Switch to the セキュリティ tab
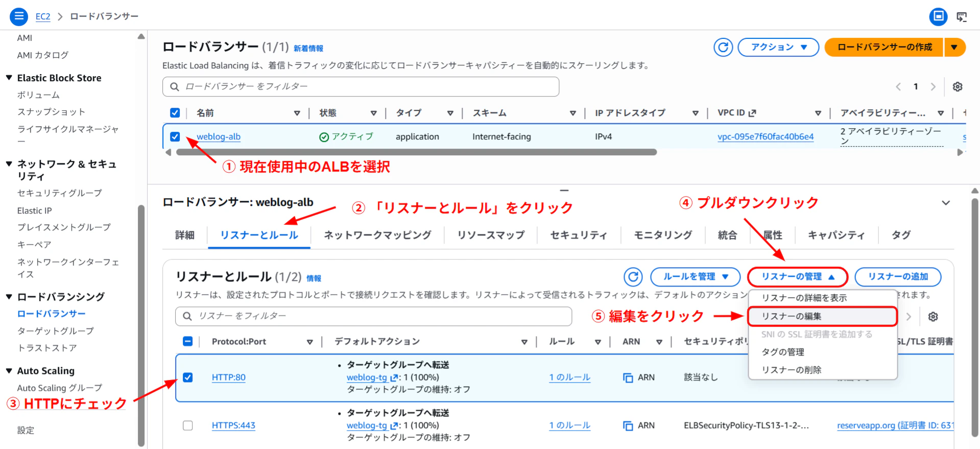Screen dimensions: 980x449 (x=579, y=235)
